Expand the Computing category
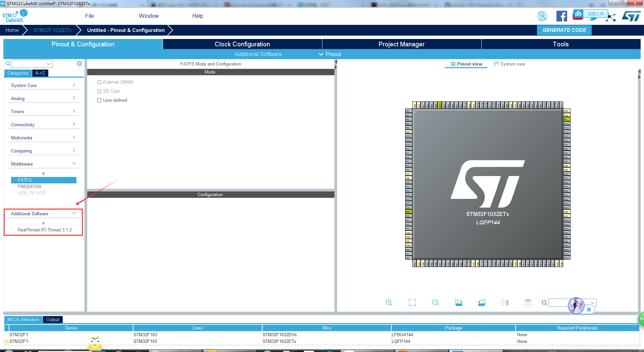 click(43, 151)
